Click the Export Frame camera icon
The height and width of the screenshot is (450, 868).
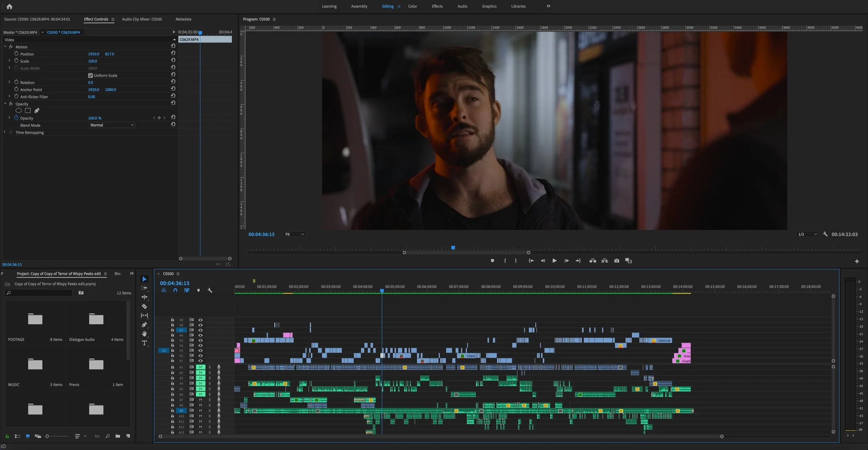coord(617,261)
